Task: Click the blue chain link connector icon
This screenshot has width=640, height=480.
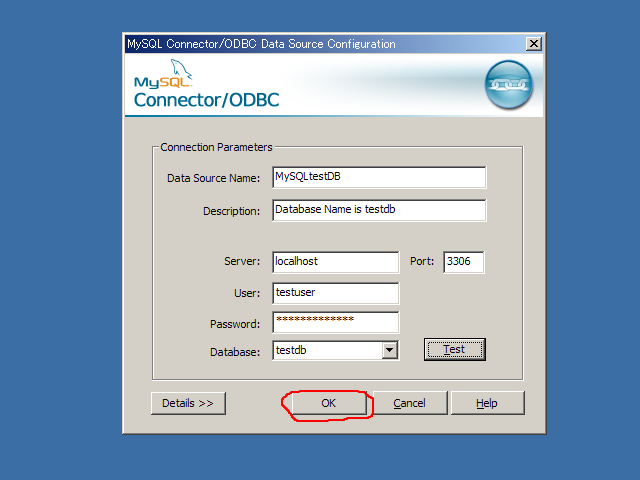Action: pos(509,84)
